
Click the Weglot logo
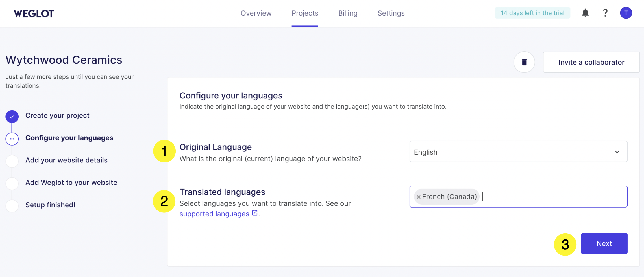pyautogui.click(x=33, y=13)
